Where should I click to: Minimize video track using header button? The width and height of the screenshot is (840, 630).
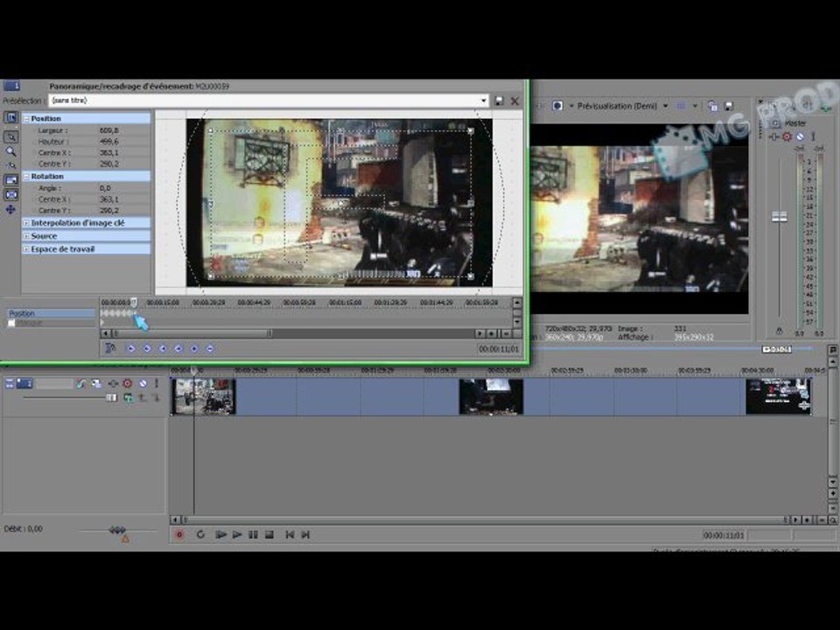pos(9,383)
